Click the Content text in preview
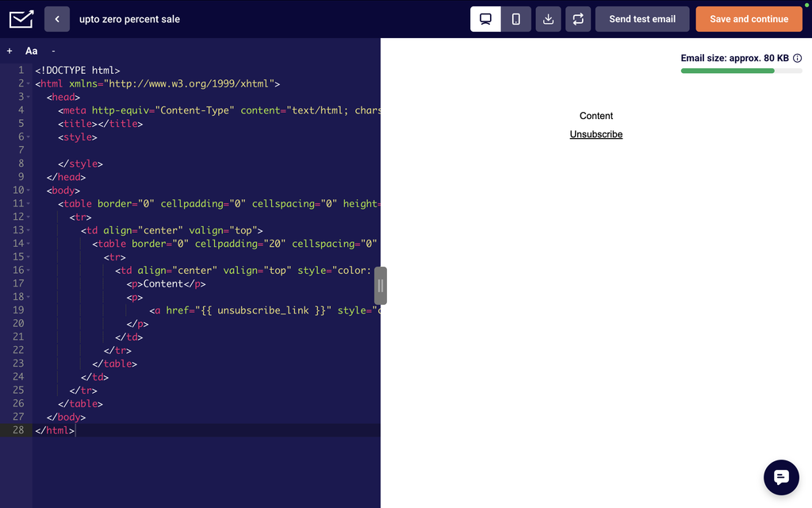812x508 pixels. click(x=596, y=116)
